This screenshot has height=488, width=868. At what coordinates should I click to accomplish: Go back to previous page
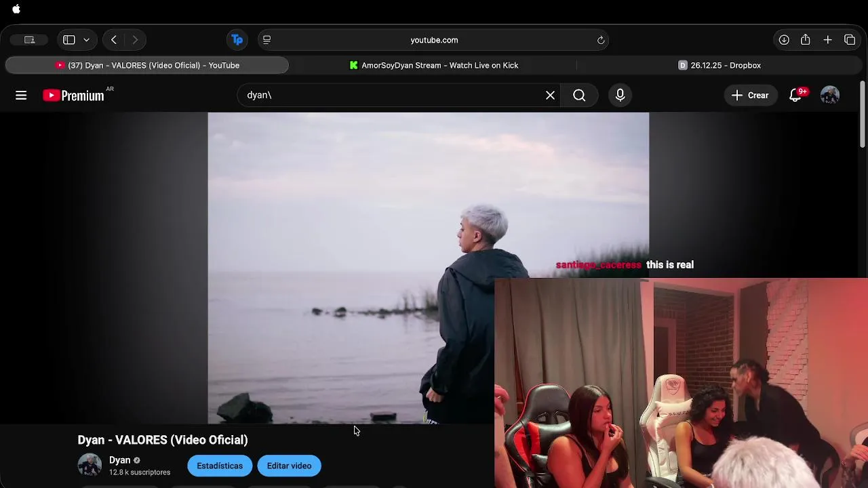coord(114,40)
